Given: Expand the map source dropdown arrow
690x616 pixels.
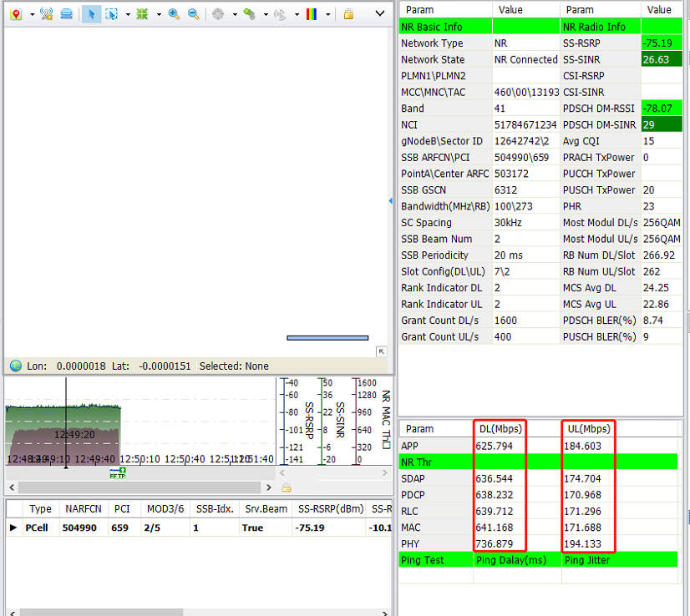Looking at the screenshot, I should point(32,14).
